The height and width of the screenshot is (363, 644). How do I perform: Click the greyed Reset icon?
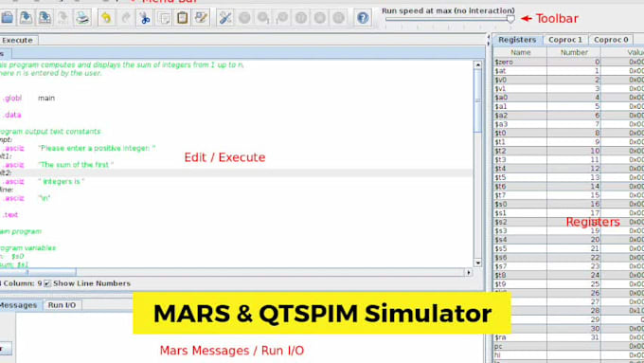[339, 18]
